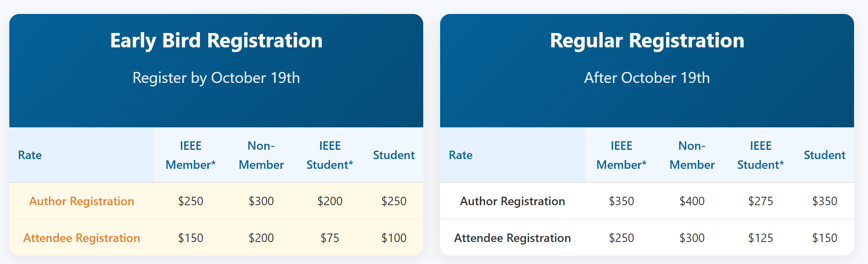Click the $75 Early Bird attendee price
Image resolution: width=868 pixels, height=264 pixels.
(330, 238)
